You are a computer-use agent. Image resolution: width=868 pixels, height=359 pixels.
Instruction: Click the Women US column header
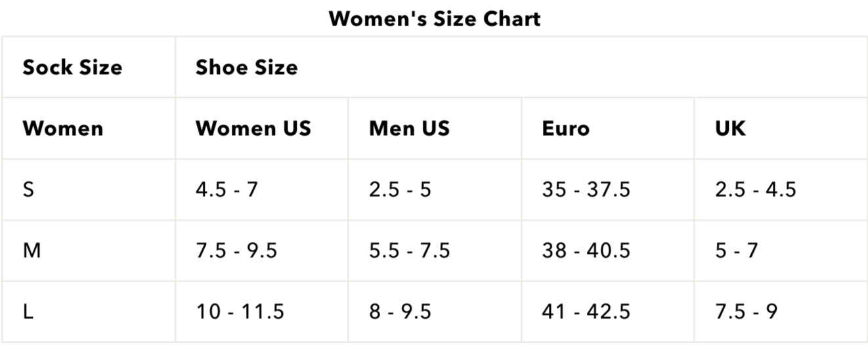tap(253, 129)
